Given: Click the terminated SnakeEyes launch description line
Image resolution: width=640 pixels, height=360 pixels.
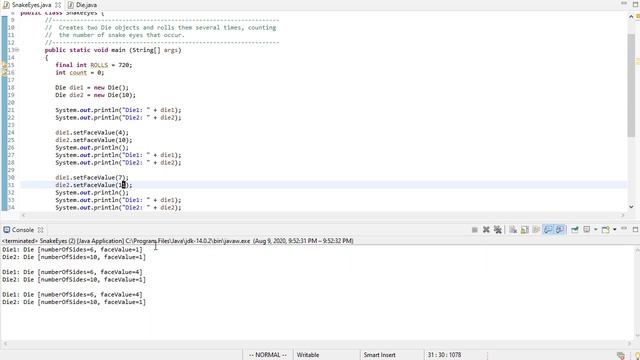Looking at the screenshot, I should [x=178, y=241].
